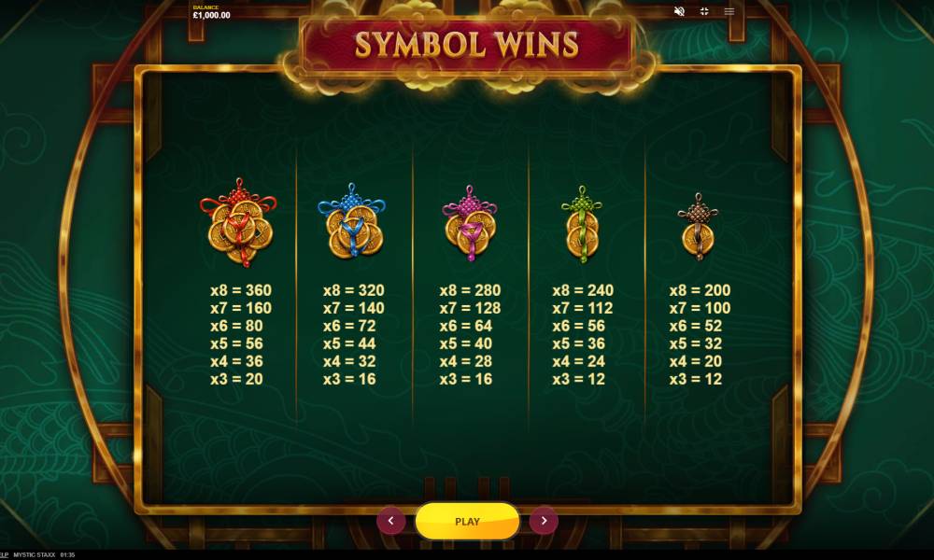Select the green two-coin charm symbol

click(582, 224)
